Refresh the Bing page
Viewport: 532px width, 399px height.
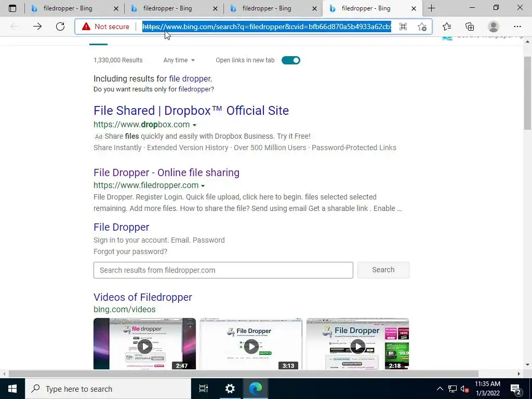tap(60, 26)
